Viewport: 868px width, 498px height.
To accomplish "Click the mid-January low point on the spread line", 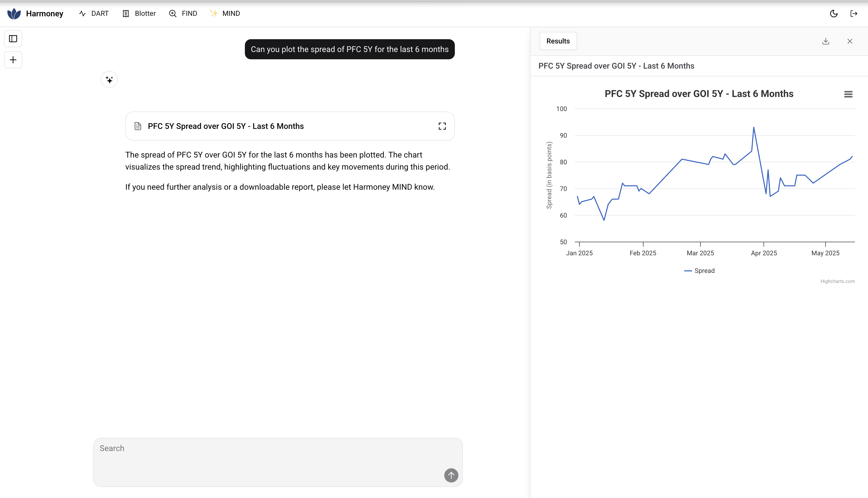I will [604, 220].
